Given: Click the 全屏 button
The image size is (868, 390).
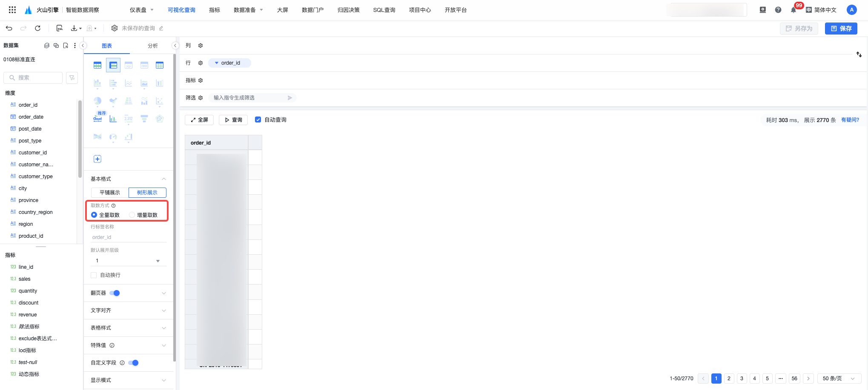Looking at the screenshot, I should pyautogui.click(x=199, y=120).
